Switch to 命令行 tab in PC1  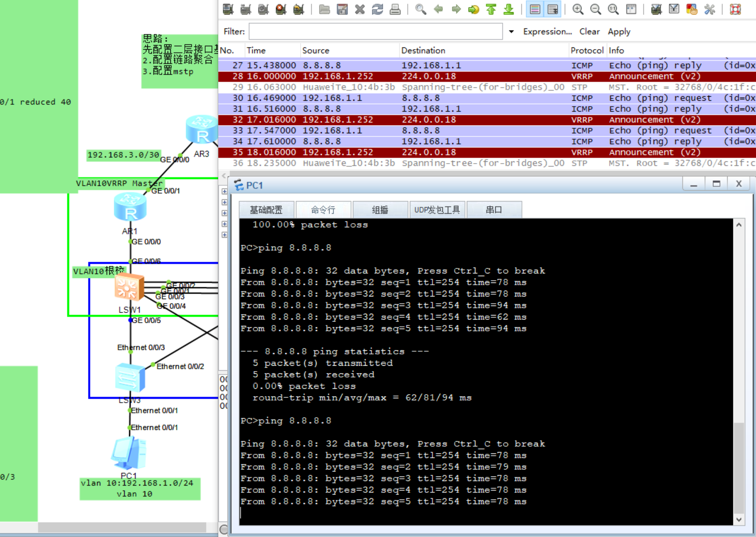click(323, 210)
